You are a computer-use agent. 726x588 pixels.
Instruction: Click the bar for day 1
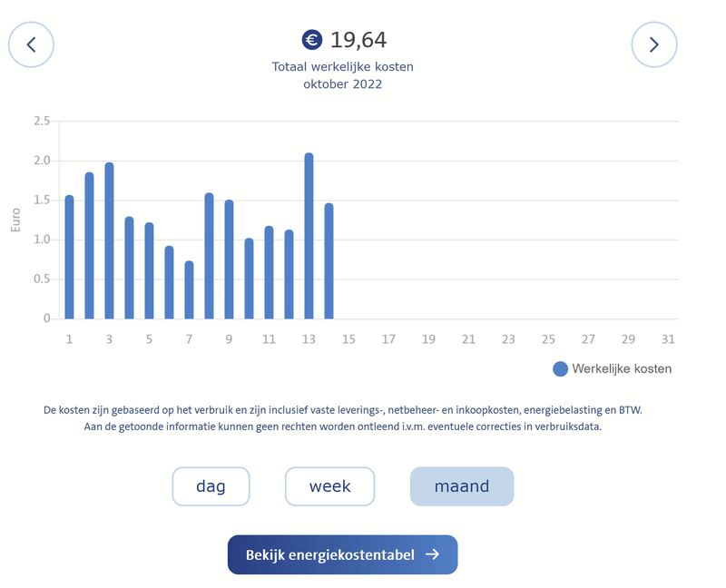(x=69, y=258)
